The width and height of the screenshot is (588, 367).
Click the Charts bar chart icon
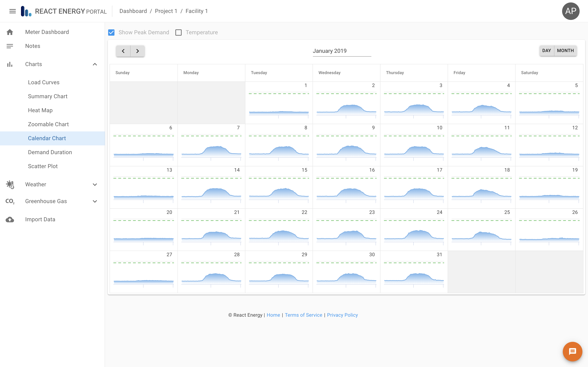[x=10, y=64]
